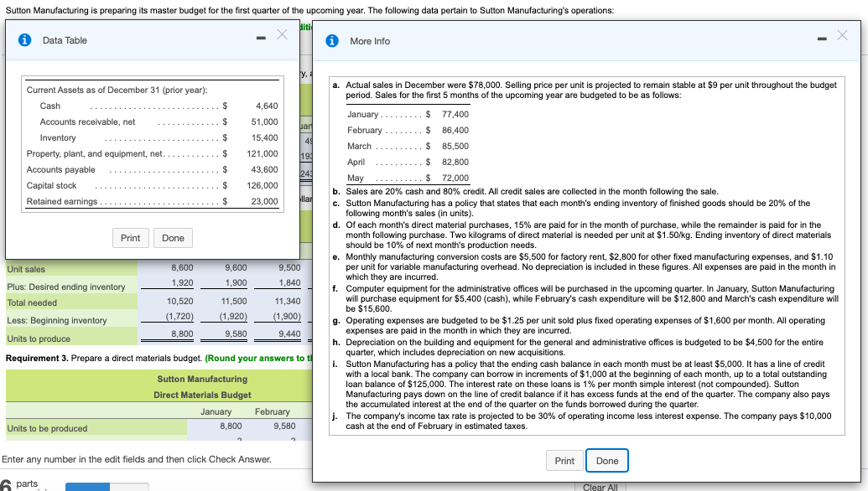The width and height of the screenshot is (868, 491).
Task: Select the Cash value 4,640
Action: tap(267, 106)
